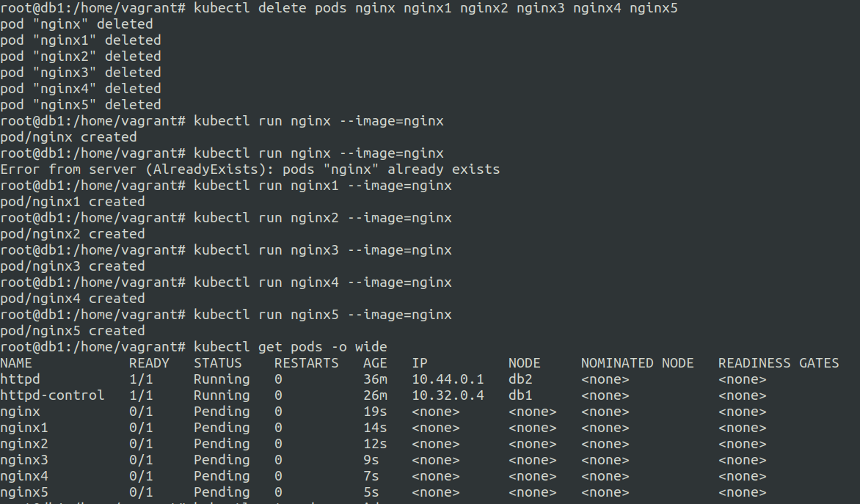Click the 36m age value for httpd
The width and height of the screenshot is (860, 504).
(x=375, y=379)
